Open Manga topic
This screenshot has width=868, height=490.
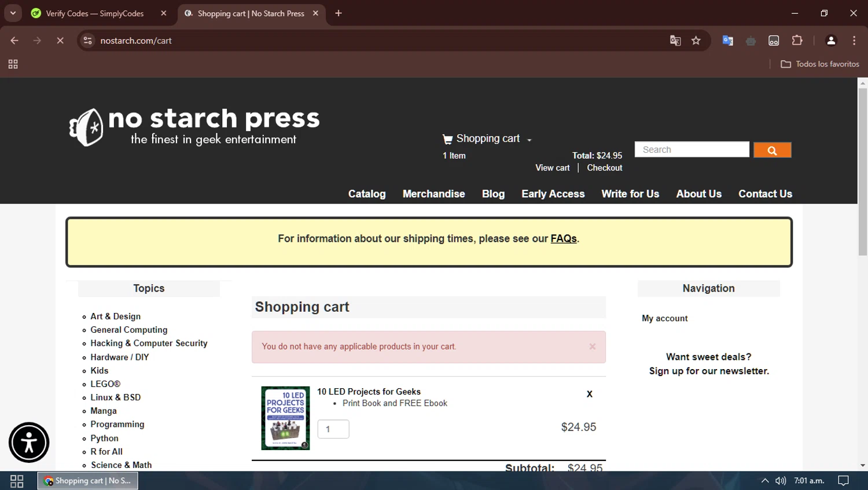click(104, 411)
